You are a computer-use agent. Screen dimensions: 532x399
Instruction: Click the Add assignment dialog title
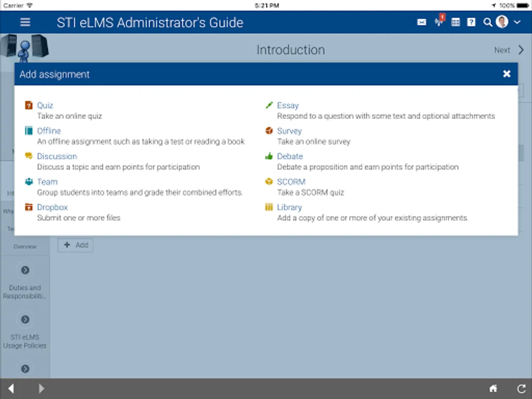coord(55,74)
